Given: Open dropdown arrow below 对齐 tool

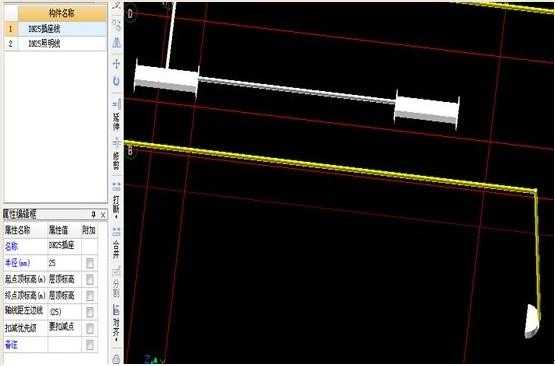Looking at the screenshot, I should coord(116,340).
